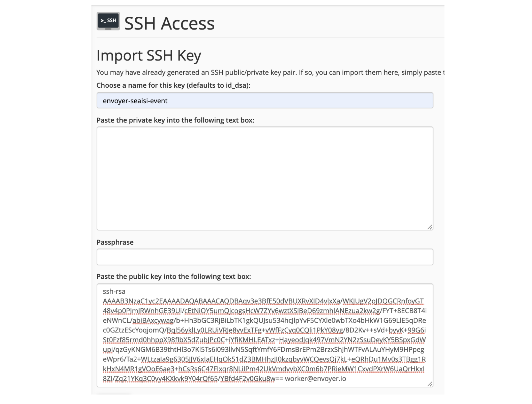Click the SSH terminal icon
The height and width of the screenshot is (404, 532).
[108, 21]
